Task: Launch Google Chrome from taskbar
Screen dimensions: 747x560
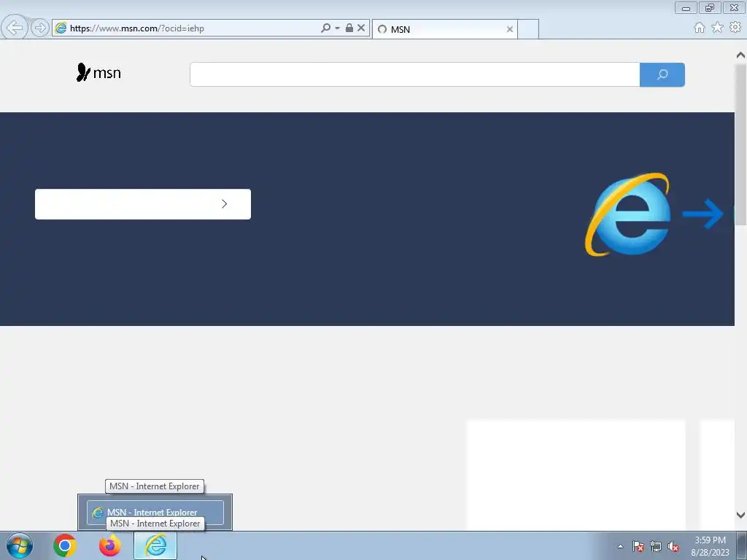Action: 65,545
